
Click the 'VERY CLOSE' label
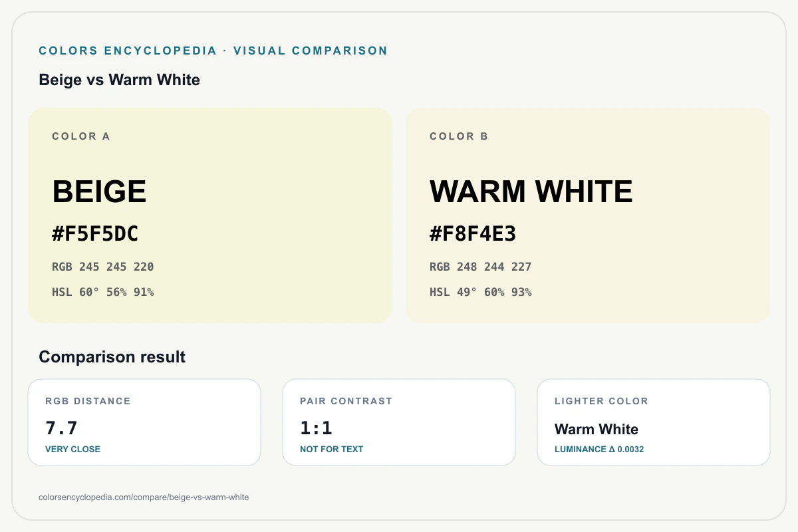click(x=72, y=449)
